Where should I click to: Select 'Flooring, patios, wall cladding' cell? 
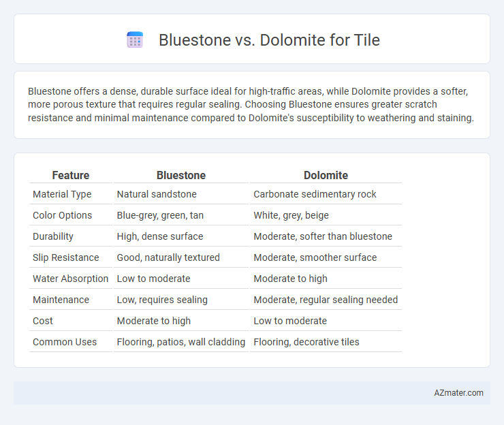coord(181,342)
